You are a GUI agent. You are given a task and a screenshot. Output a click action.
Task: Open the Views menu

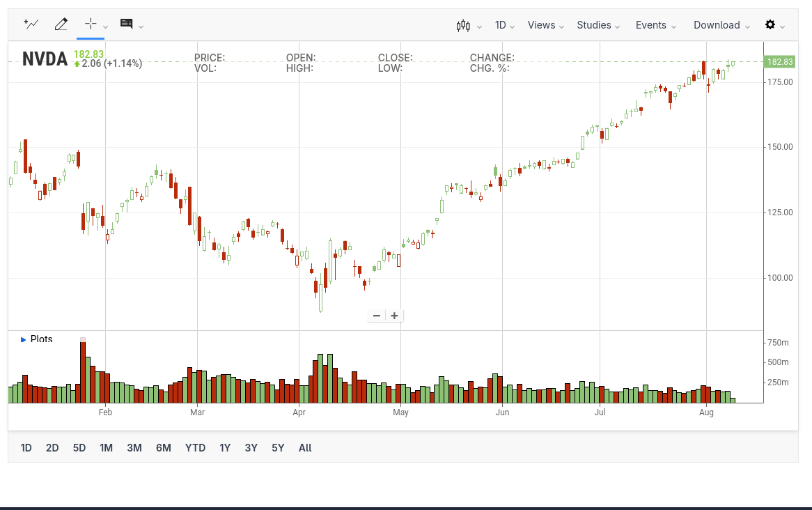click(x=546, y=25)
